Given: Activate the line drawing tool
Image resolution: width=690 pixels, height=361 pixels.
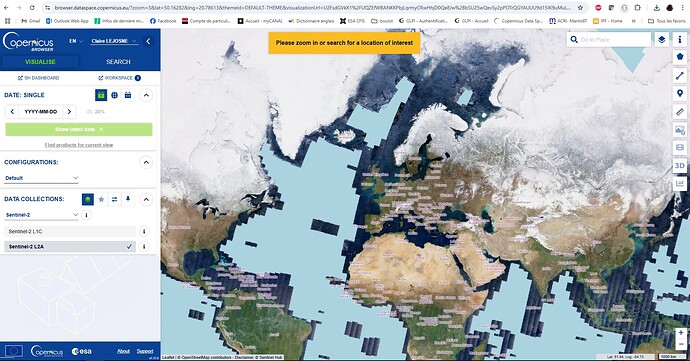Looking at the screenshot, I should 680,75.
